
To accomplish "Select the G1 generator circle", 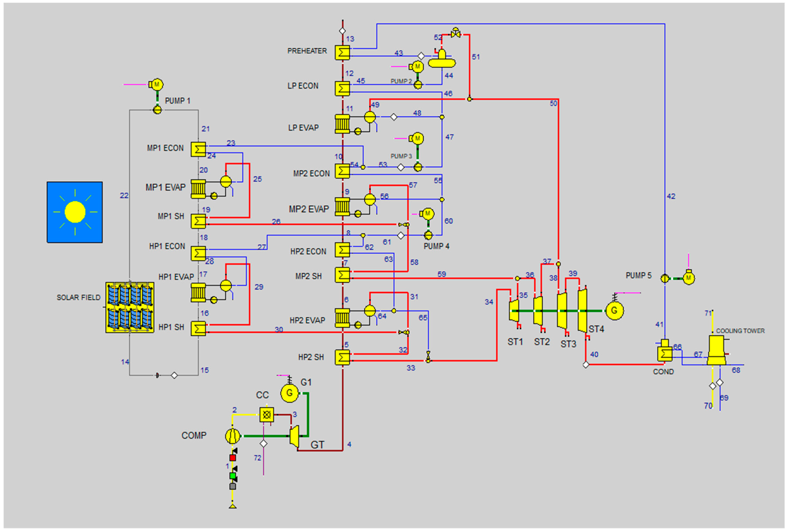I will coord(289,393).
